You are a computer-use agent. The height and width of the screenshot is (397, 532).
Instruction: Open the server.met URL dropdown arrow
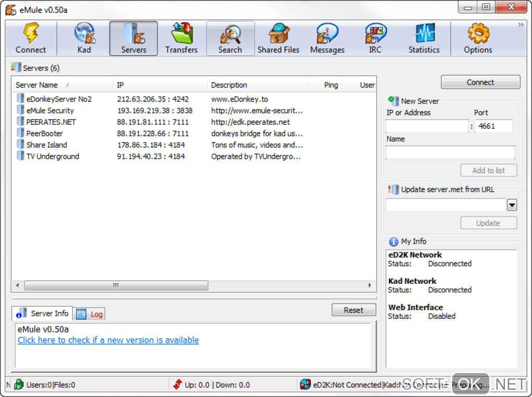pyautogui.click(x=512, y=204)
